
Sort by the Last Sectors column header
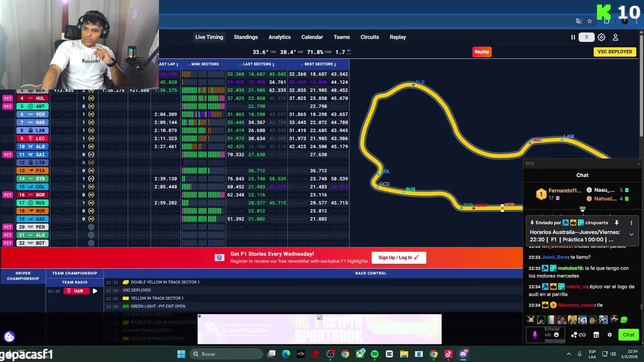[258, 64]
